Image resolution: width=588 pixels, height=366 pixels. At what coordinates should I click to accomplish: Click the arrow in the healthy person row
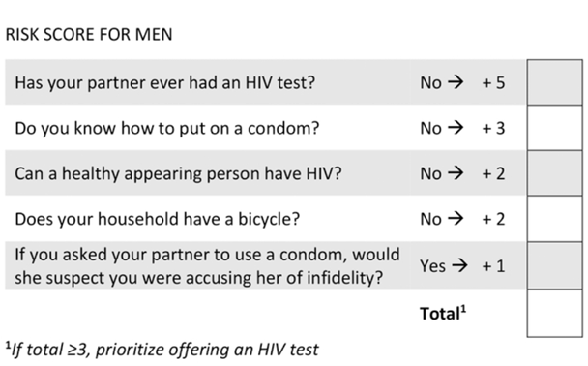coord(456,173)
